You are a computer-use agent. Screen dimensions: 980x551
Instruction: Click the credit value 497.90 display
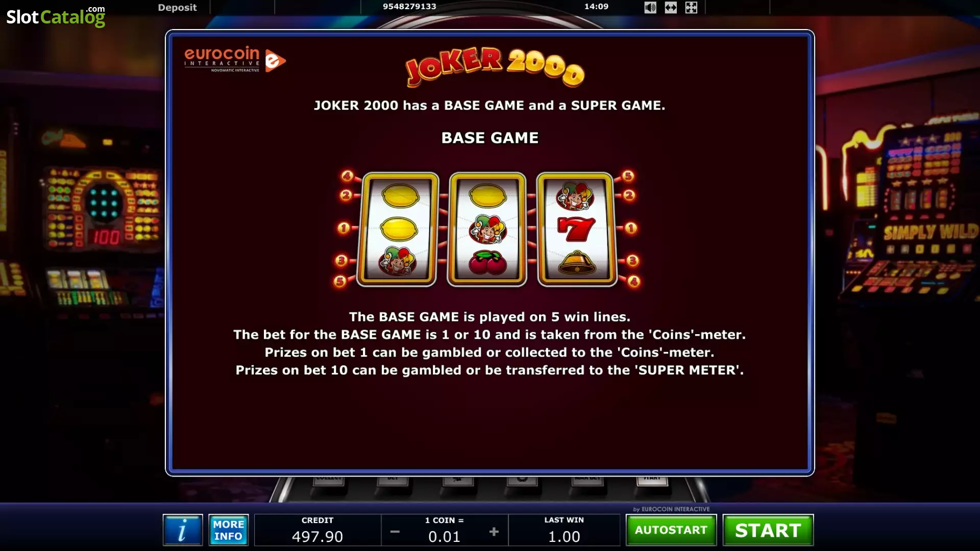(317, 536)
